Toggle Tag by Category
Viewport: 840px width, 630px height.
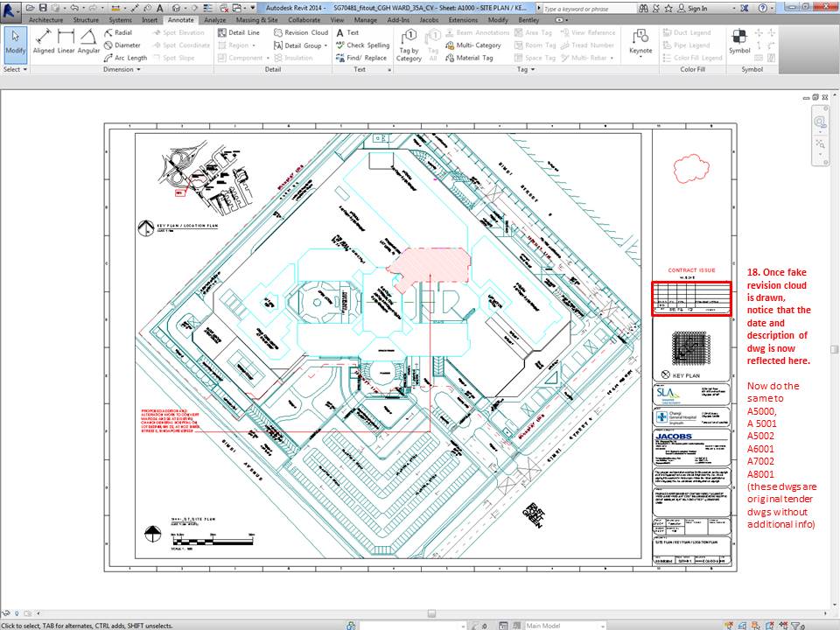click(409, 41)
